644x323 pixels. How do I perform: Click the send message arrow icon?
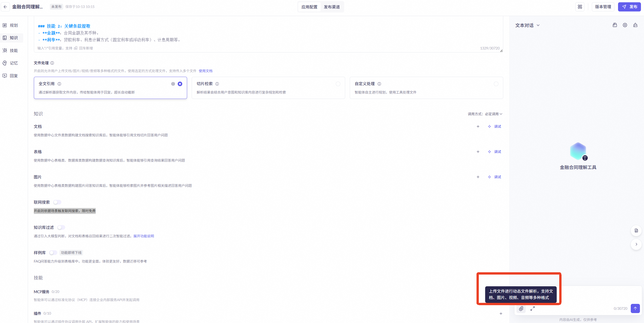click(x=635, y=308)
